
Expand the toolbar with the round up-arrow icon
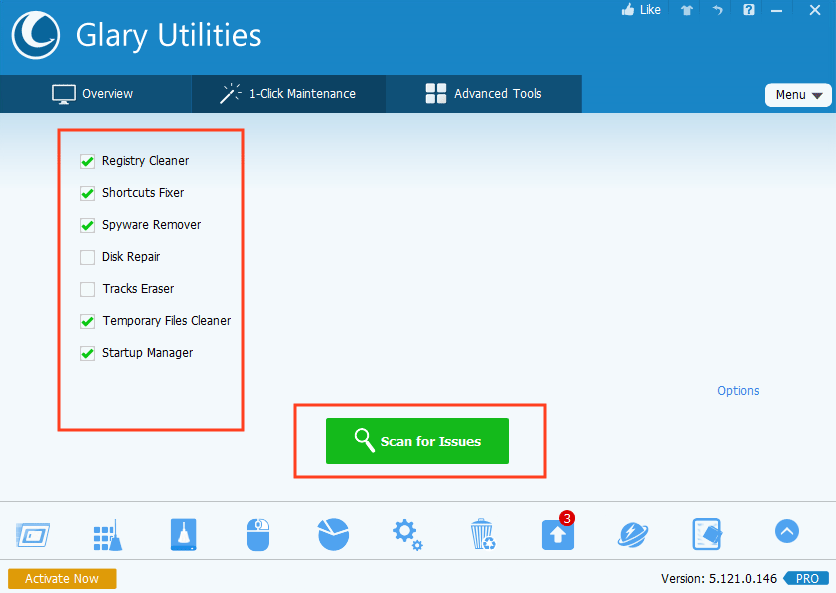(x=787, y=531)
